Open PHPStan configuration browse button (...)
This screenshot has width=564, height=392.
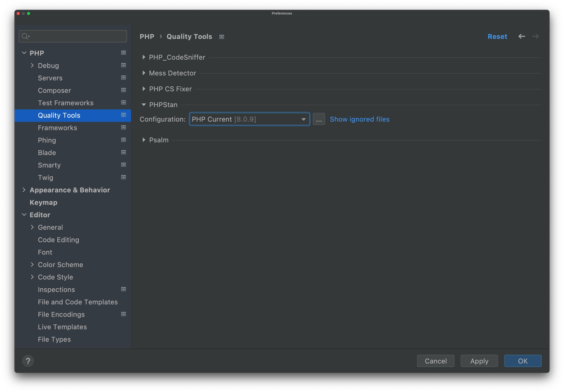[319, 119]
